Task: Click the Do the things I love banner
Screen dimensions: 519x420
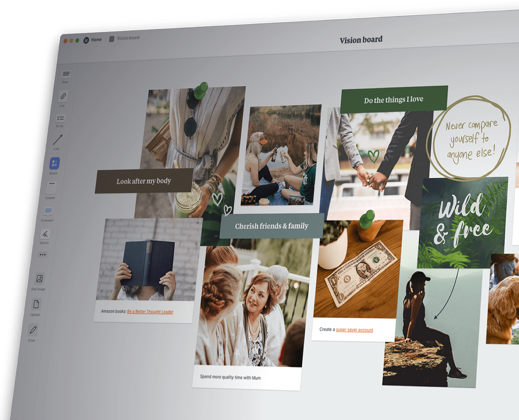Action: (394, 99)
